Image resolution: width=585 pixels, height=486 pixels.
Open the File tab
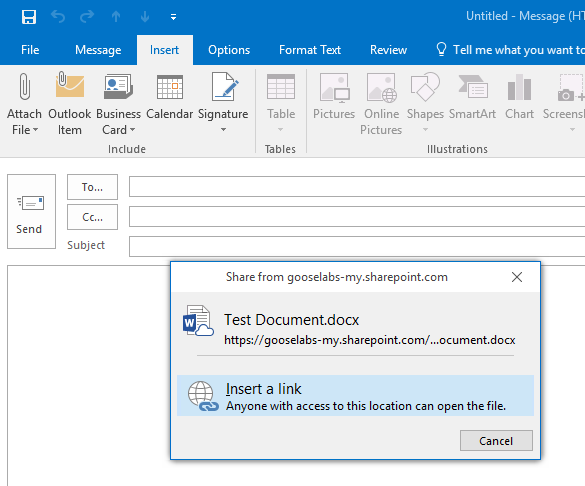pos(30,50)
